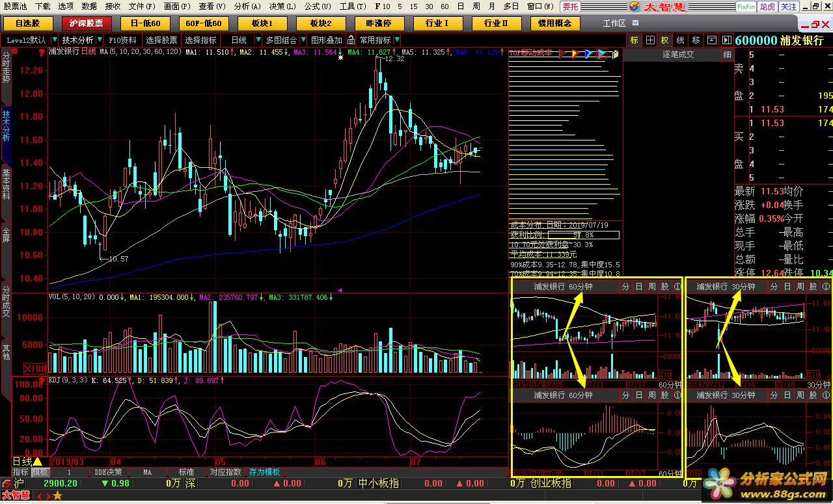Click the 惯用概念 button
The width and height of the screenshot is (833, 504).
(554, 23)
